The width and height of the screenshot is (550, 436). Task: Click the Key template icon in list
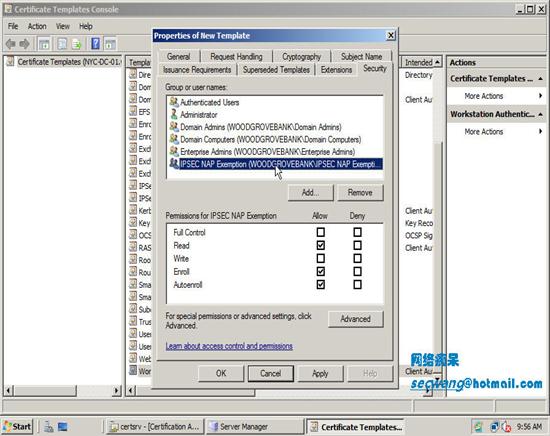133,222
